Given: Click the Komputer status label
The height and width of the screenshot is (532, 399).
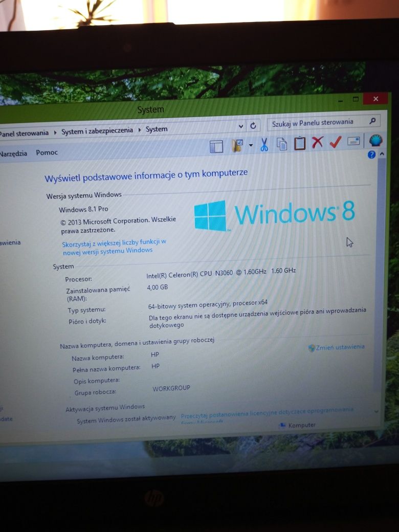Looking at the screenshot, I should (302, 425).
